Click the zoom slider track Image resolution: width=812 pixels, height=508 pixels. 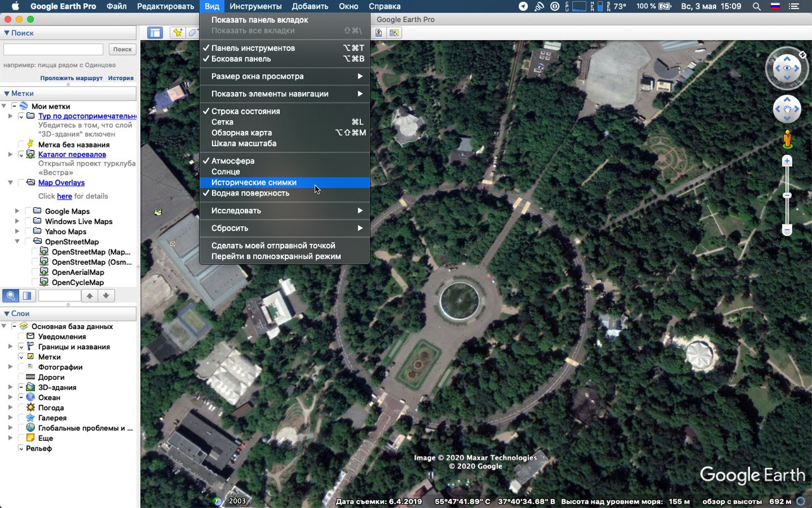[x=787, y=196]
